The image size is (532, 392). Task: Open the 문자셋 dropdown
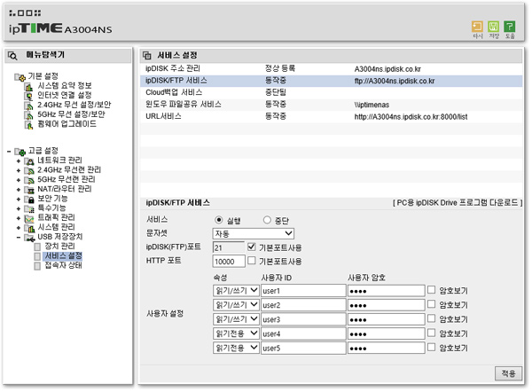click(x=253, y=233)
